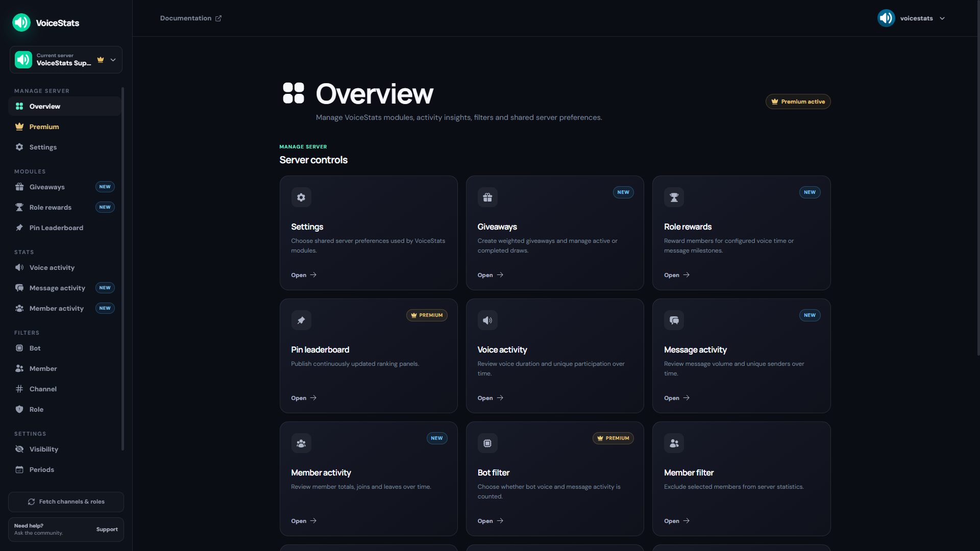Click NEW badge on Giveaways card
This screenshot has width=980, height=551.
tap(623, 192)
